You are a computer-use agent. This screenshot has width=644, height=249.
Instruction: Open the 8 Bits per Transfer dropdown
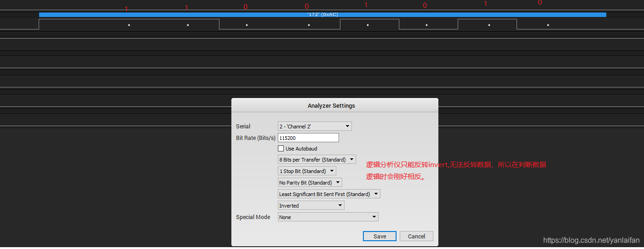(x=316, y=160)
